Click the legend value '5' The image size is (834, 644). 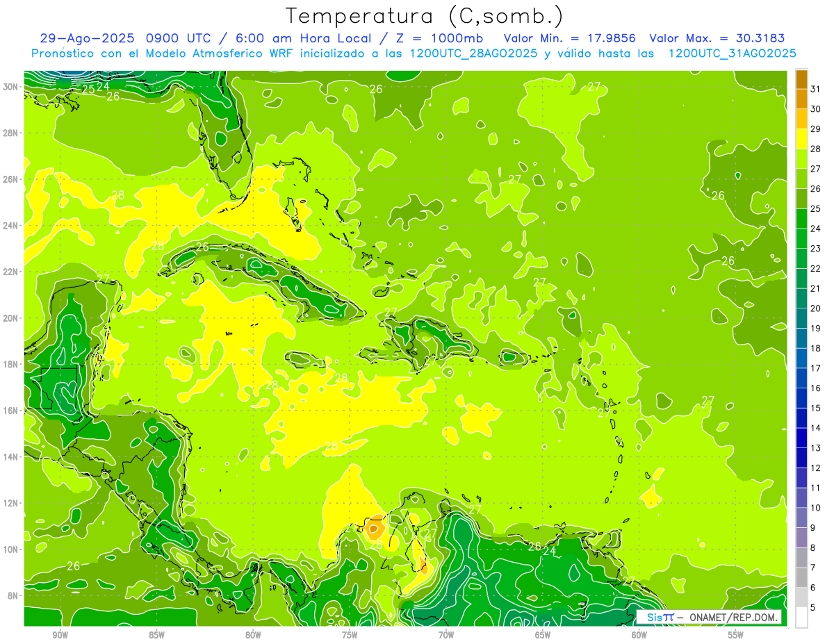[813, 608]
